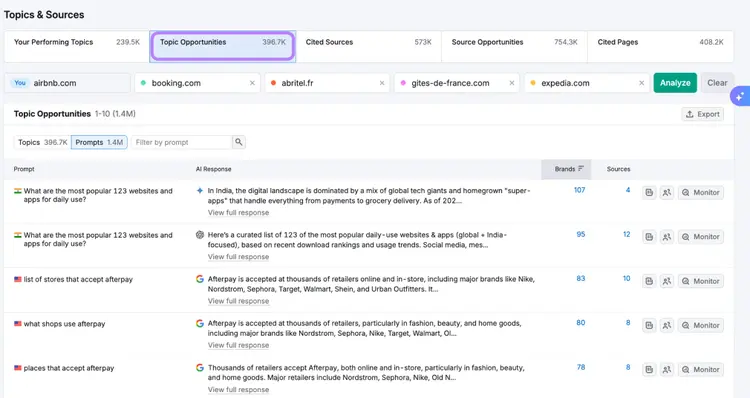Image resolution: width=750 pixels, height=398 pixels.
Task: Select the Topic Opportunities tab
Action: pyautogui.click(x=222, y=46)
